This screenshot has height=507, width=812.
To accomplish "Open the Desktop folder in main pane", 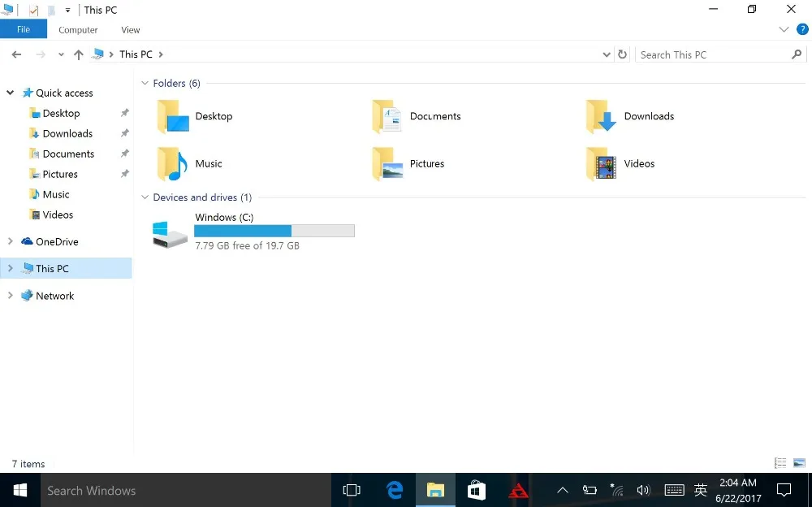I will click(195, 117).
